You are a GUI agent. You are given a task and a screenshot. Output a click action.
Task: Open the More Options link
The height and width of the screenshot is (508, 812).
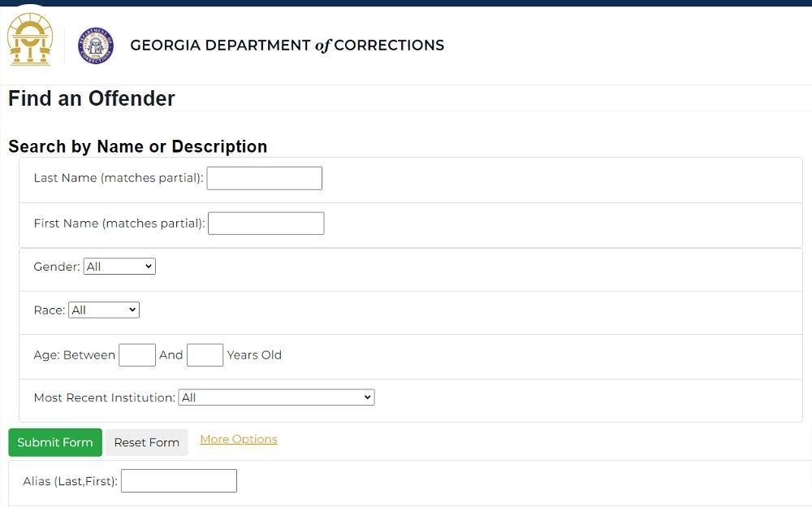click(x=238, y=438)
